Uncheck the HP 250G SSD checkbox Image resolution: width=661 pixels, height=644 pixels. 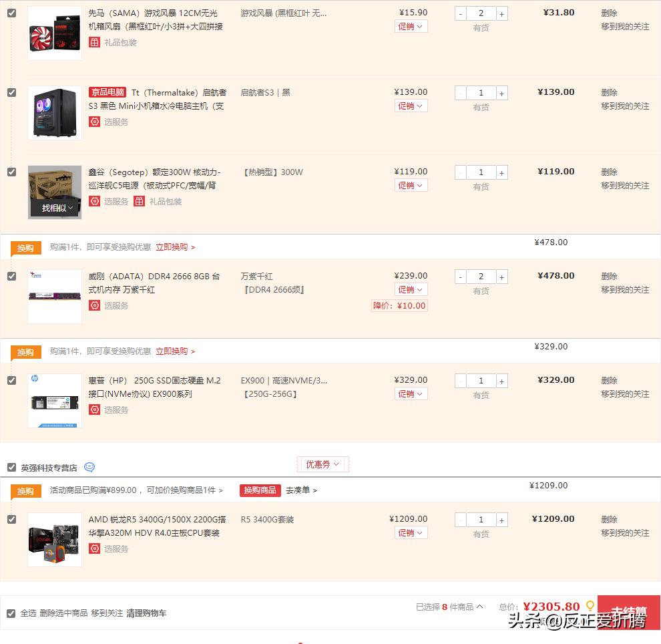click(x=12, y=380)
